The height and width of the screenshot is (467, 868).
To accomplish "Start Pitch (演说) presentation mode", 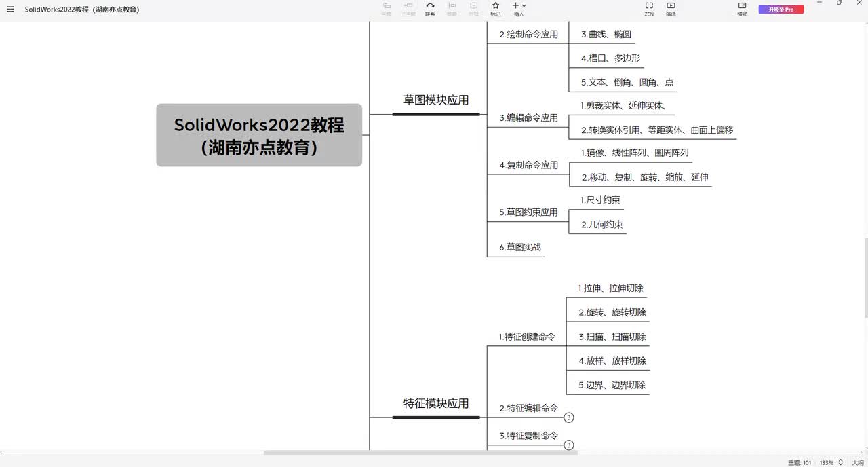I will [x=671, y=9].
